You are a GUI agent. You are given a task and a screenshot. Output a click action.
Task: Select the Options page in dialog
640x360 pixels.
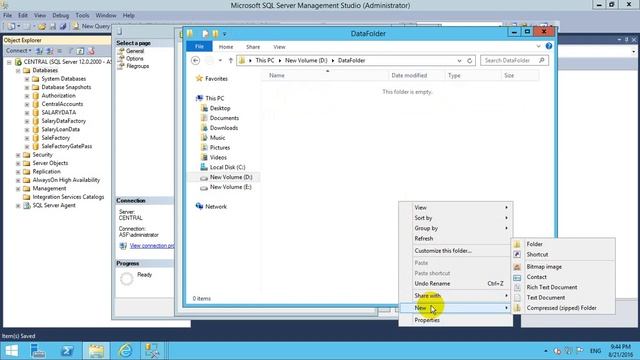pyautogui.click(x=135, y=58)
